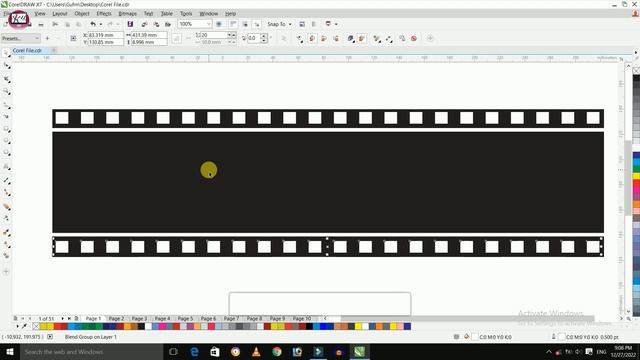This screenshot has width=640, height=360.
Task: Click the Counterclockwise blend icon
Action: coord(336,38)
